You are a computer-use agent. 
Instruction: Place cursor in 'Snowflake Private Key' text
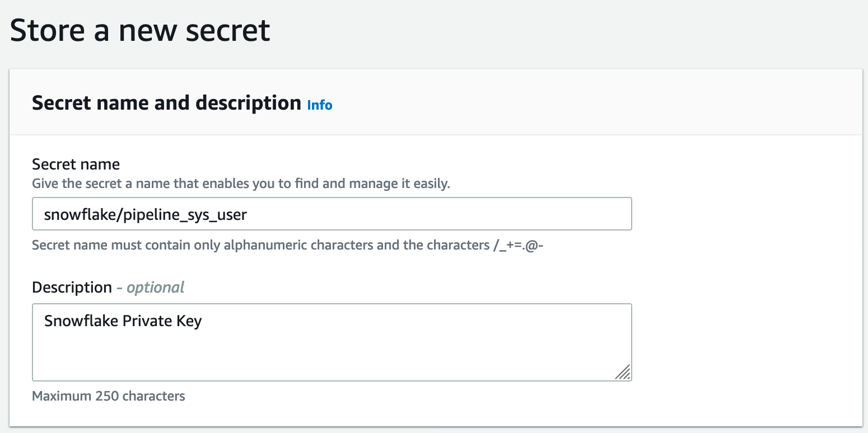click(123, 321)
